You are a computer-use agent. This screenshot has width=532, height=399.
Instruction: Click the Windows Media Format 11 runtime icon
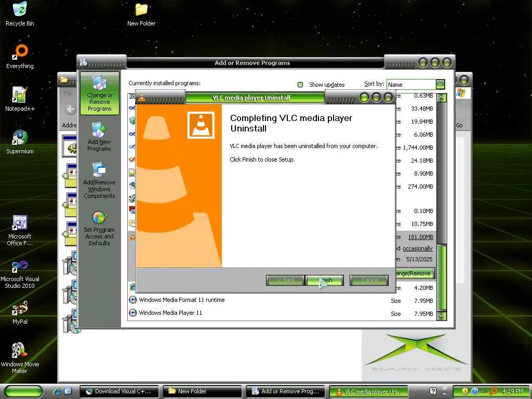pos(132,300)
